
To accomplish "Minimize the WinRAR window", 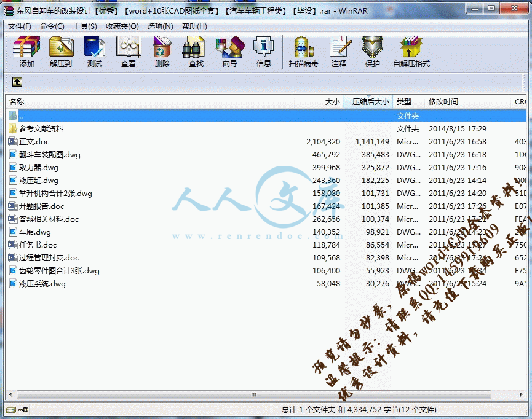I will pos(475,8).
